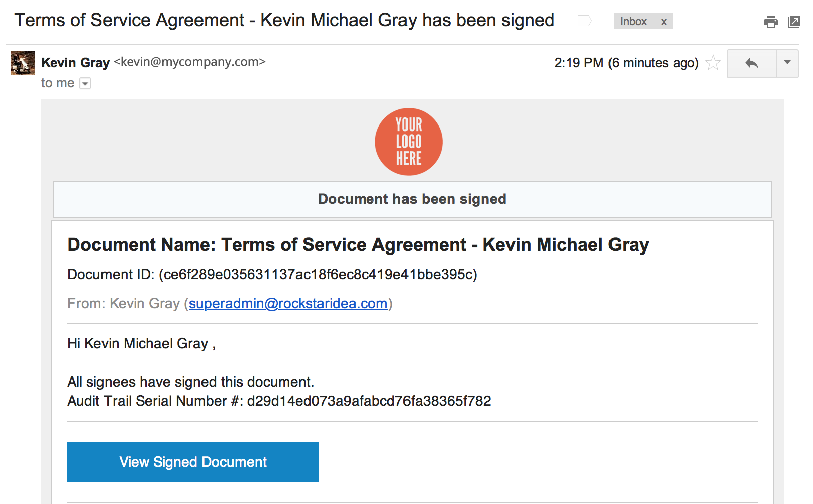Open the superadmin@rockstaridea.com email link
Image resolution: width=813 pixels, height=504 pixels.
click(x=288, y=304)
